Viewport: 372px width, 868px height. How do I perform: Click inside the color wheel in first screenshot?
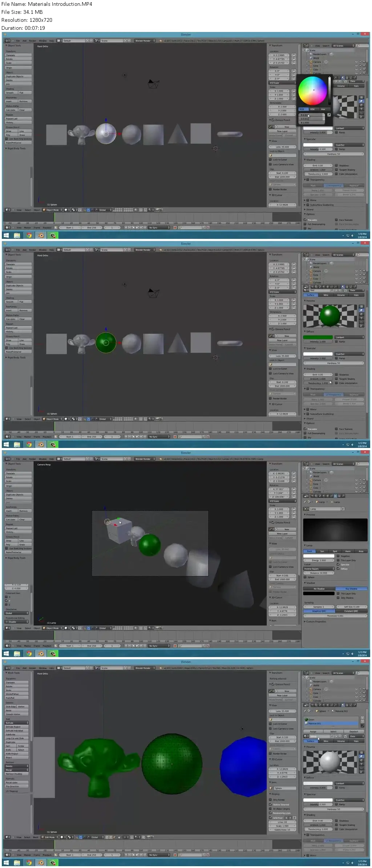pos(312,91)
